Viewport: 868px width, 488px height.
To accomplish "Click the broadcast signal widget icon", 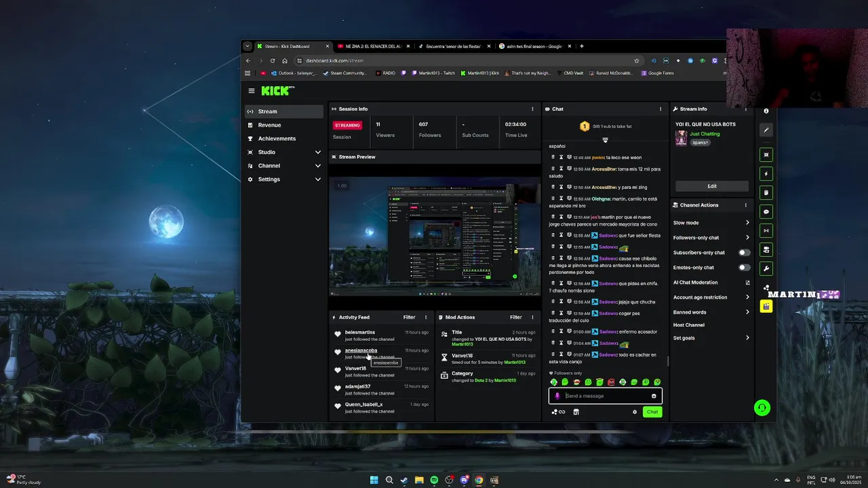I will pyautogui.click(x=766, y=230).
